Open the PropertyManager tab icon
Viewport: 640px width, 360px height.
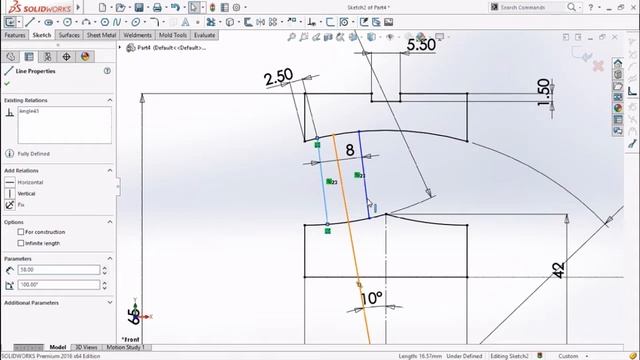click(x=29, y=56)
